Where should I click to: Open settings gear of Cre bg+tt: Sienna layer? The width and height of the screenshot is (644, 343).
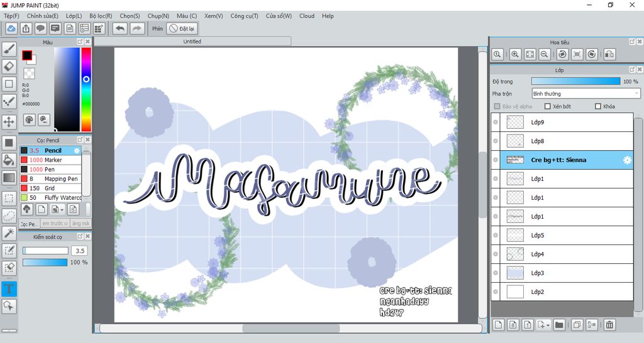point(627,160)
